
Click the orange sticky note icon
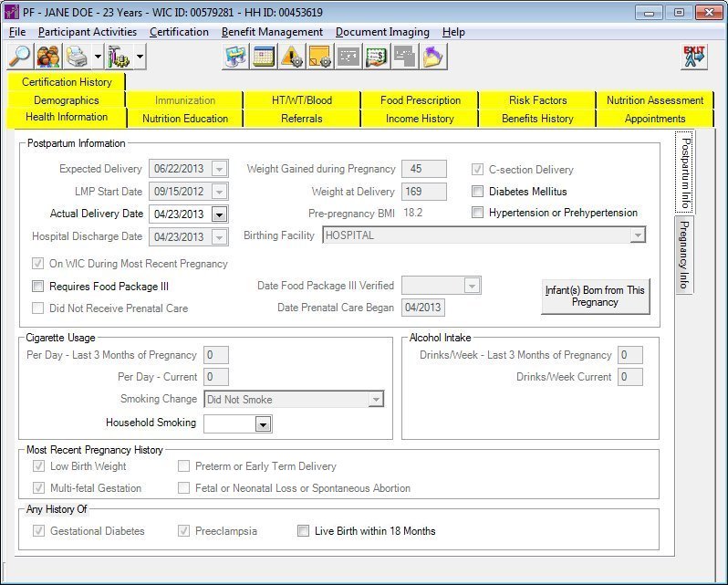(x=320, y=57)
